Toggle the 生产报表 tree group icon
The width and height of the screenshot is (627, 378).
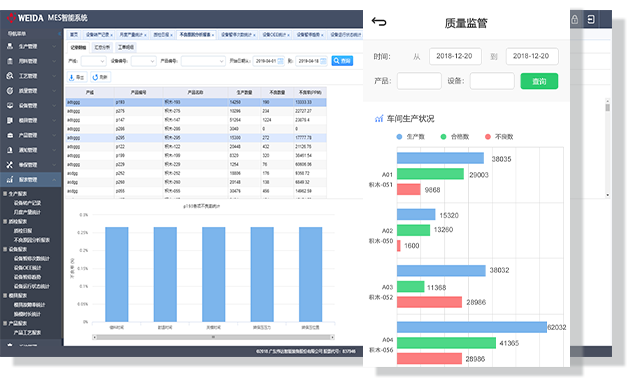click(5, 194)
